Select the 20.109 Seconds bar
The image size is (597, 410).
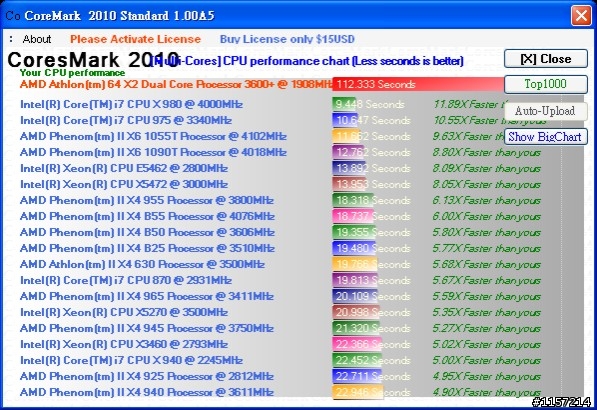[355, 296]
